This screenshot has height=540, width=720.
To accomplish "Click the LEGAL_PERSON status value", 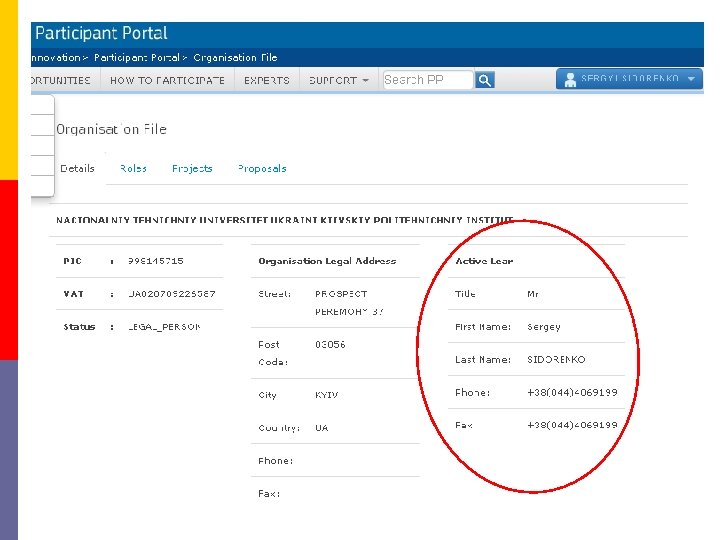I will (164, 327).
